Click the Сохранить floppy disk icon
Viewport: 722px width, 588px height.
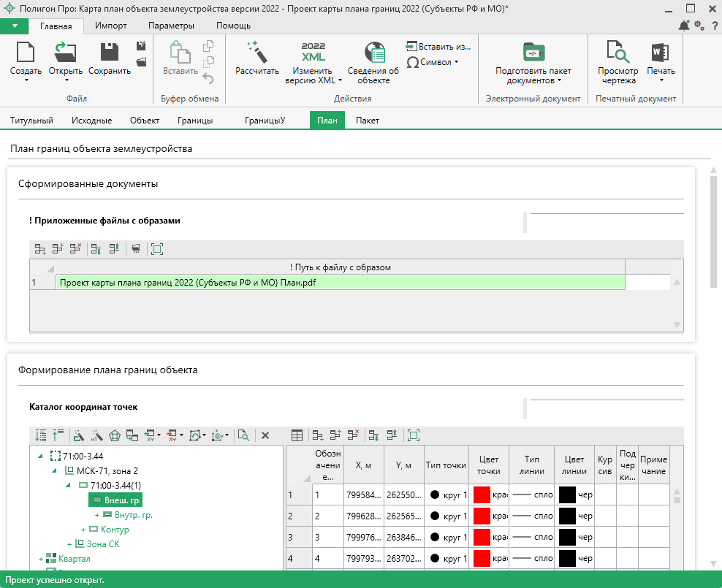(109, 52)
